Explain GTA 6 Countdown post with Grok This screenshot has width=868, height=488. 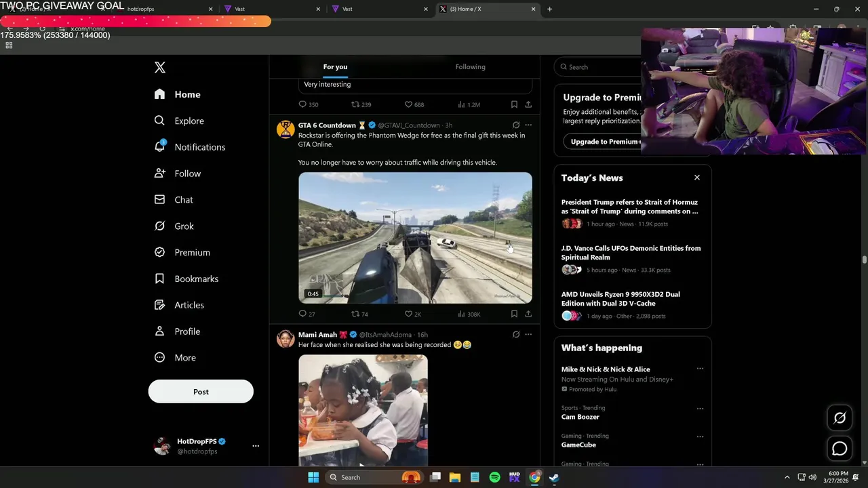516,125
